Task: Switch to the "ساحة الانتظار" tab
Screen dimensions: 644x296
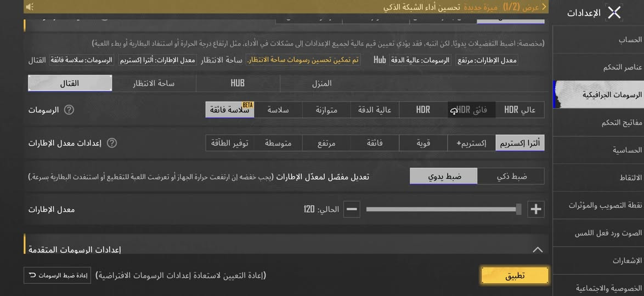Action: pos(154,83)
